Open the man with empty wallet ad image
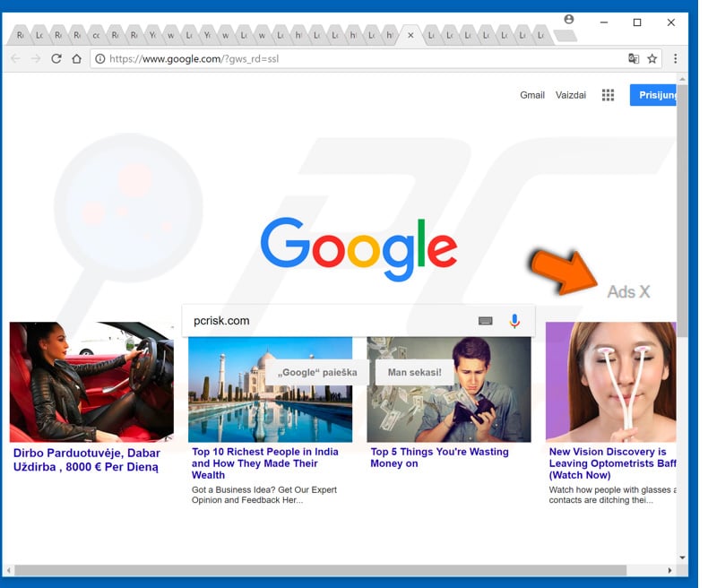708x588 pixels. coord(449,389)
